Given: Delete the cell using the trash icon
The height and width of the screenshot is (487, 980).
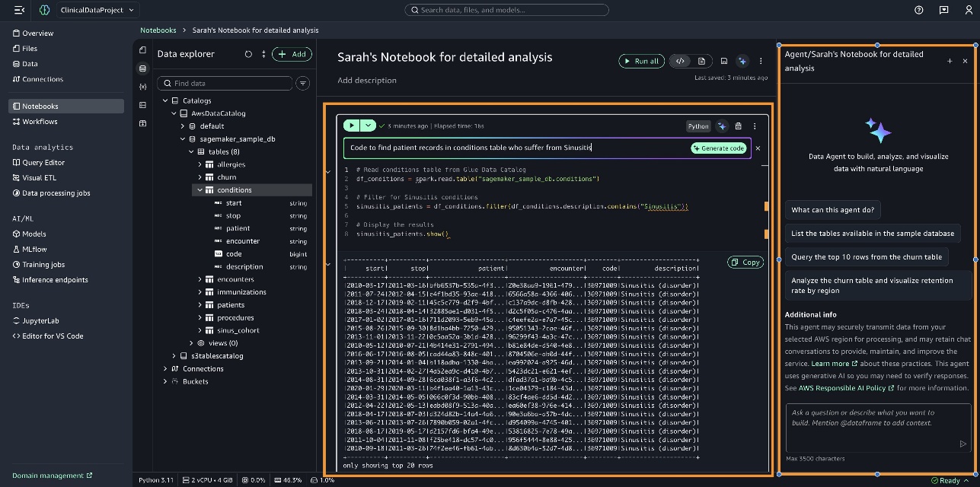Looking at the screenshot, I should pyautogui.click(x=738, y=126).
